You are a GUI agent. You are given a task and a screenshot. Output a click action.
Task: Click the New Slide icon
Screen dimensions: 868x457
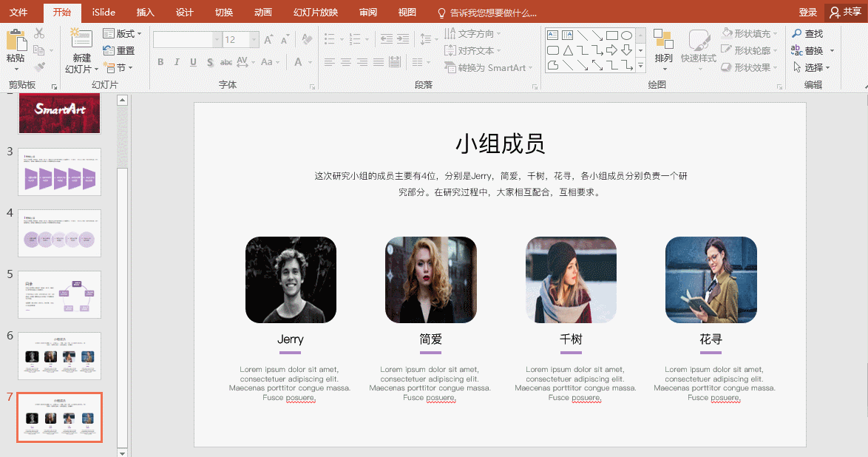click(x=81, y=39)
